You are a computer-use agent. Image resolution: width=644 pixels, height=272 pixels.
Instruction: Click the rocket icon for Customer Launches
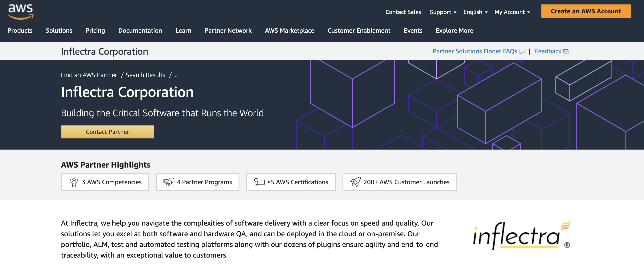(x=355, y=182)
